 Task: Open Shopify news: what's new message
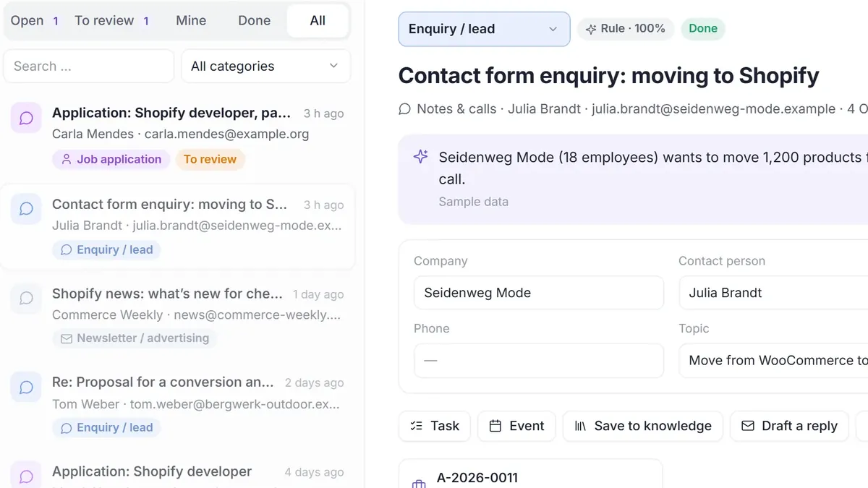(177, 316)
